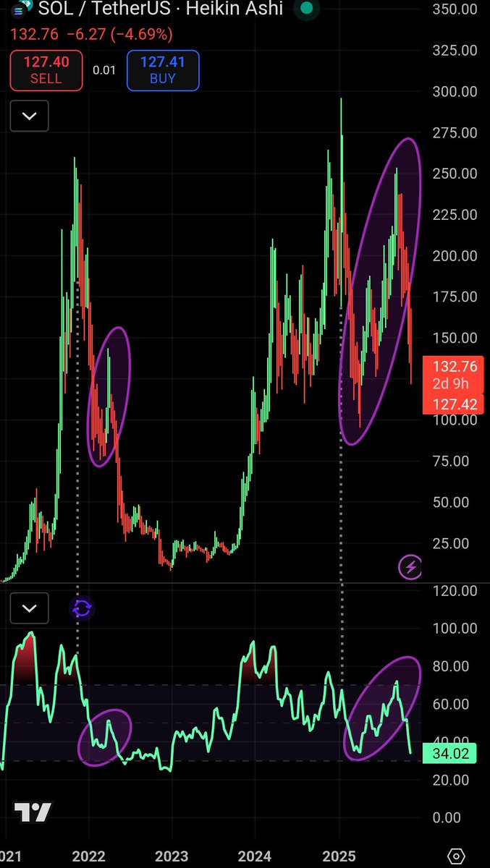The image size is (490, 868).
Task: Select the purple ellipse on 2022 RSI line
Action: tap(105, 736)
